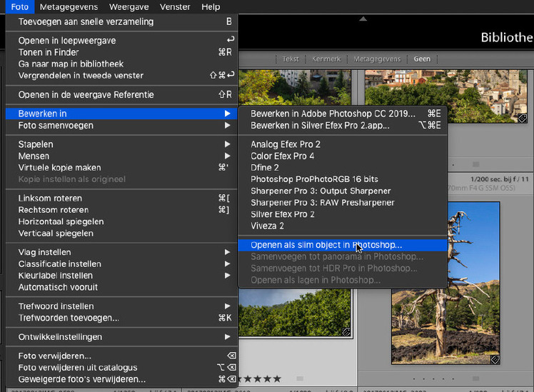Click the badge icon on forest photo
The image size is (534, 392).
346,331
